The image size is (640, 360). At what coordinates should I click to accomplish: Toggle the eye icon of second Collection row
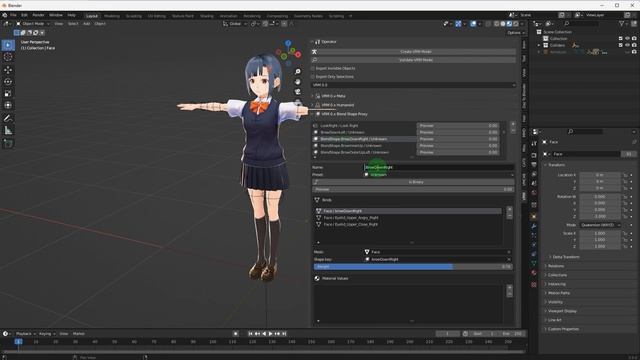[x=627, y=45]
